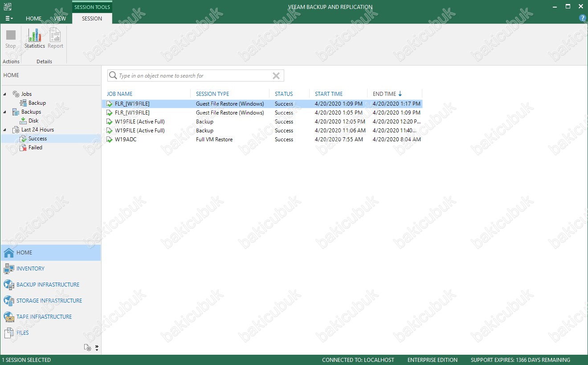
Task: Open the Tape Infrastructure view
Action: coord(44,317)
